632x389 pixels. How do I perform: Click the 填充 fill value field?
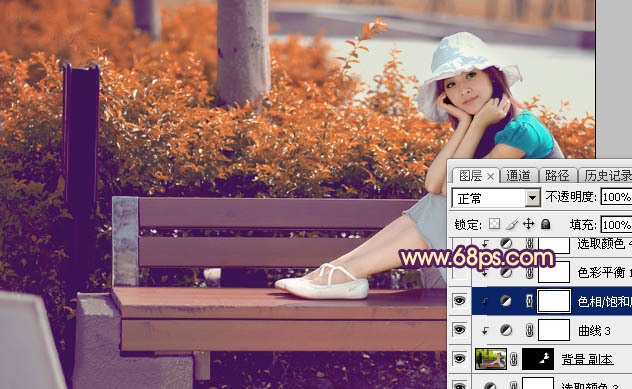pos(616,224)
